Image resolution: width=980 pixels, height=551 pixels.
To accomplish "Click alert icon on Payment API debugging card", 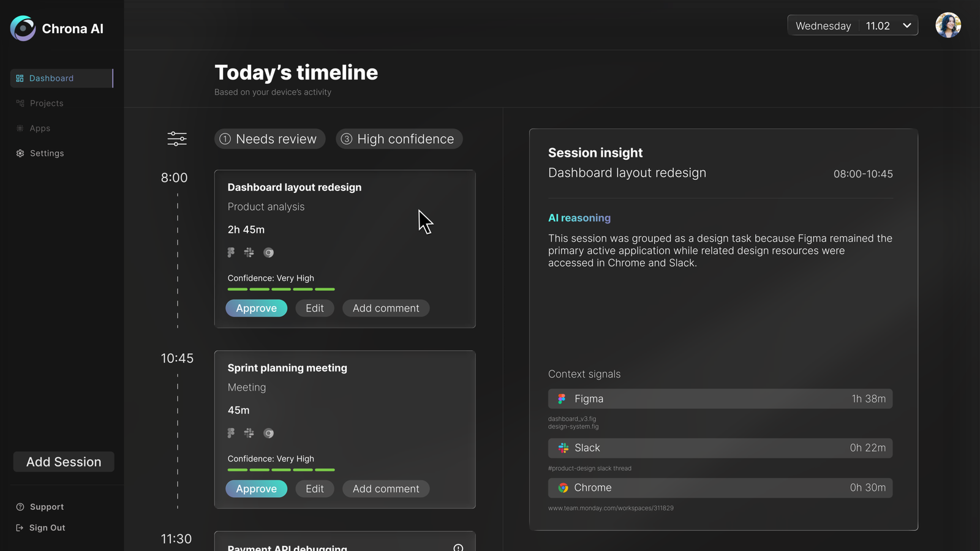I will click(458, 547).
